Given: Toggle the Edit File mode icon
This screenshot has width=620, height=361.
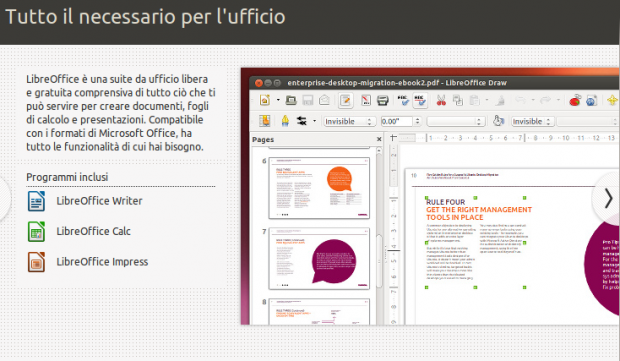Looking at the screenshot, I should [346, 100].
